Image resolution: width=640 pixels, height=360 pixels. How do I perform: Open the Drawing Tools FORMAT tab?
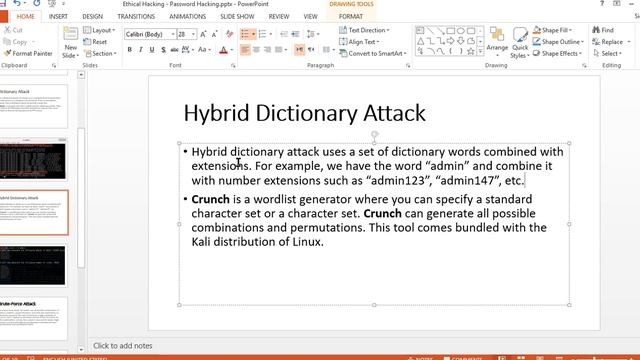(351, 17)
